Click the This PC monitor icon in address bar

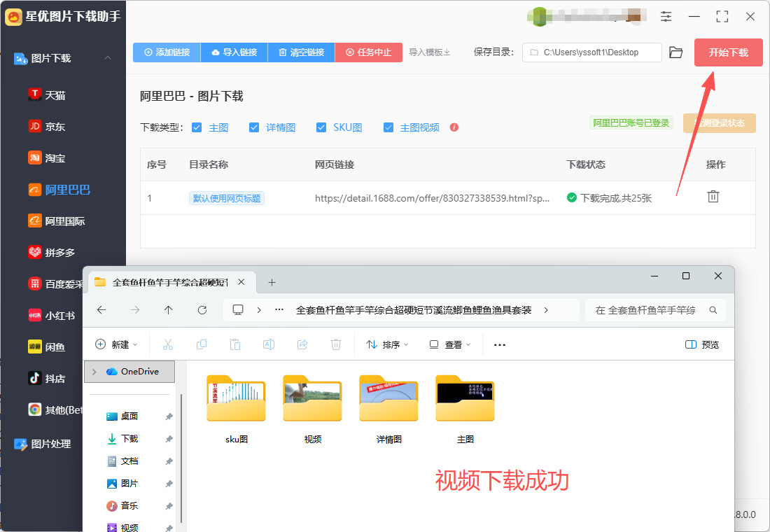(238, 310)
